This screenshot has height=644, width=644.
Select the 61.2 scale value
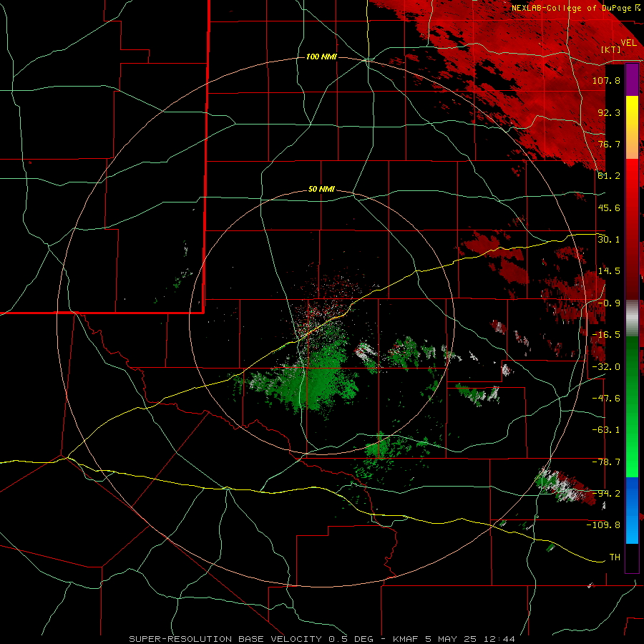click(609, 176)
